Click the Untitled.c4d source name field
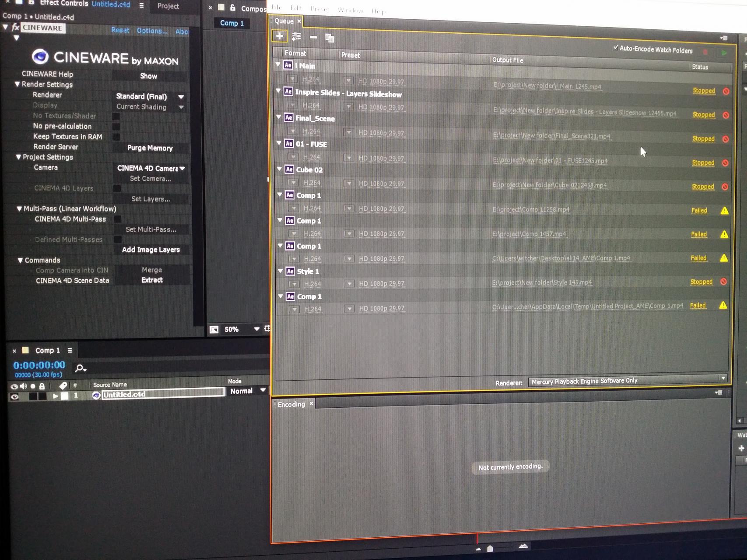 [x=163, y=394]
